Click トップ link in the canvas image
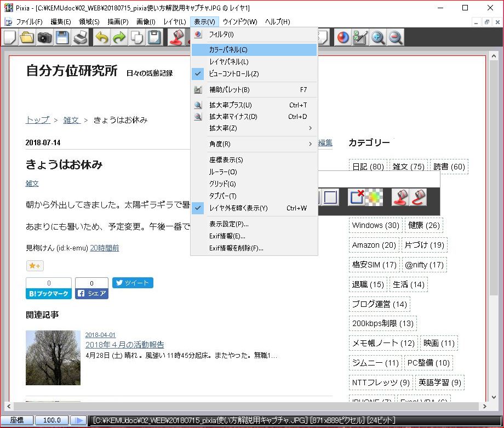The width and height of the screenshot is (504, 428). pyautogui.click(x=38, y=120)
